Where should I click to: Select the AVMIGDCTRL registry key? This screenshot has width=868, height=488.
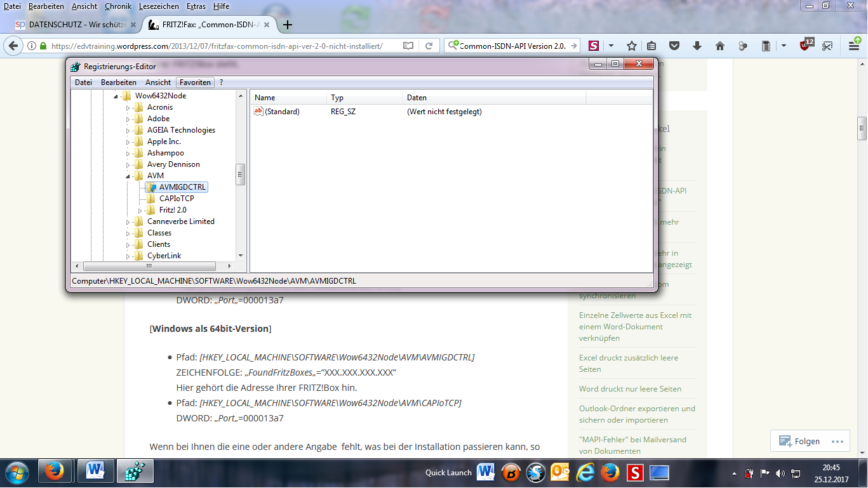pyautogui.click(x=183, y=187)
